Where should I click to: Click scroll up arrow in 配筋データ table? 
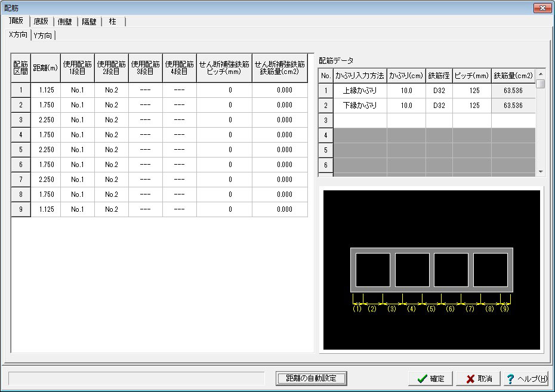[x=541, y=73]
